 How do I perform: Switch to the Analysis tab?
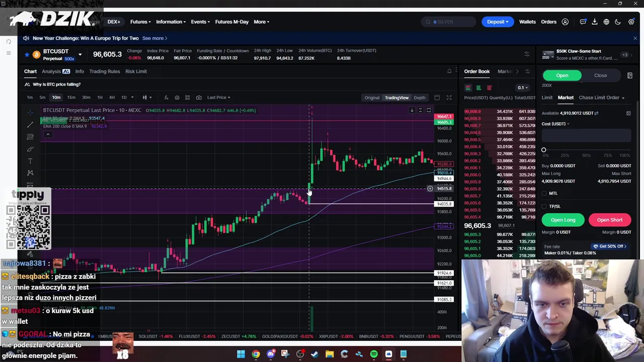[56, 71]
